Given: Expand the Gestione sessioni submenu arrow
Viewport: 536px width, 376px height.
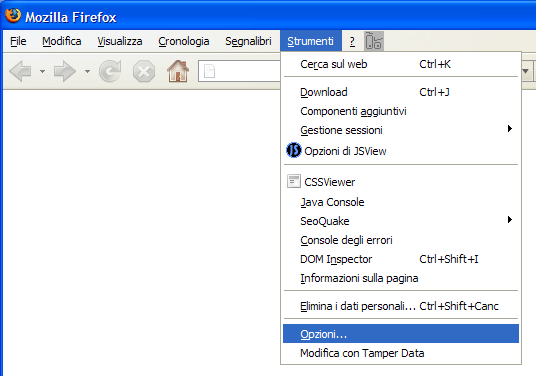Looking at the screenshot, I should click(x=510, y=129).
